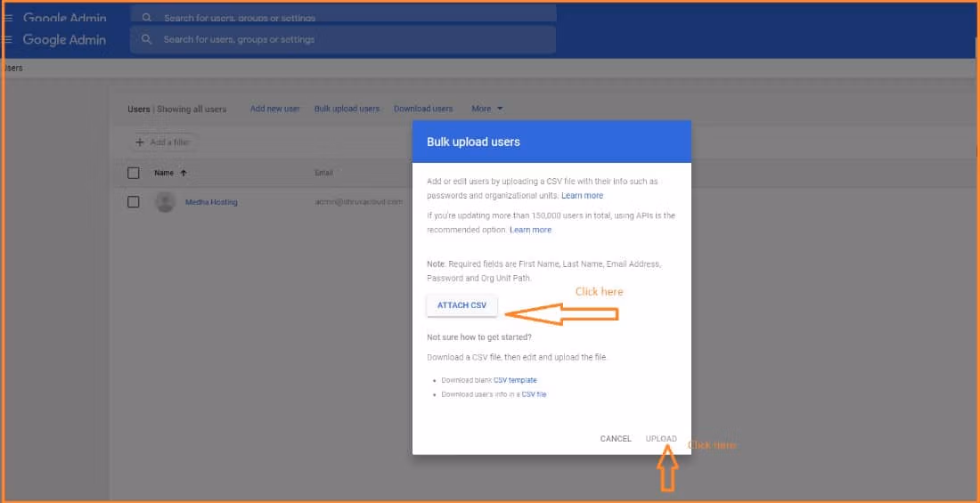Open Learn more after organizational units text
980x503 pixels.
pyautogui.click(x=582, y=196)
